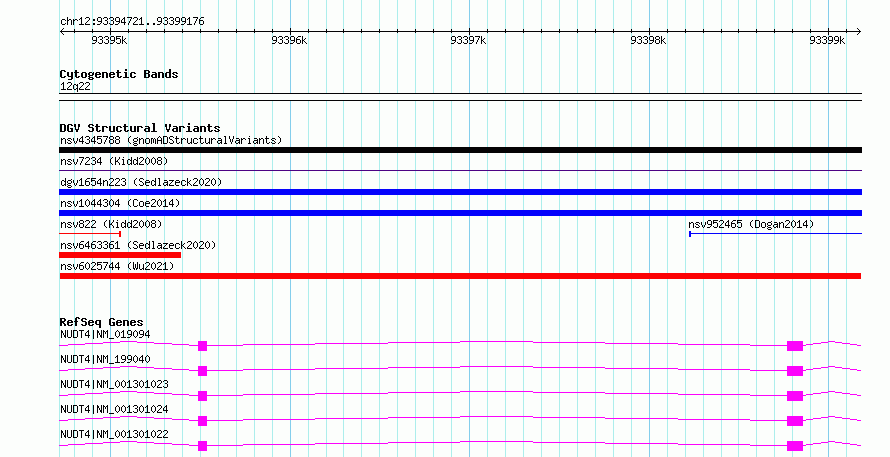890x457 pixels.
Task: Click the left arrowhead of the coordinate ruler
Action: (x=62, y=32)
